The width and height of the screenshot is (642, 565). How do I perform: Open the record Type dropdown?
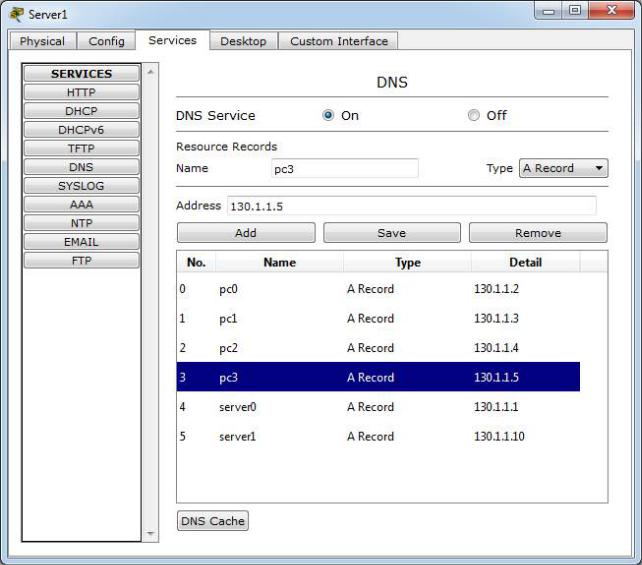[563, 168]
